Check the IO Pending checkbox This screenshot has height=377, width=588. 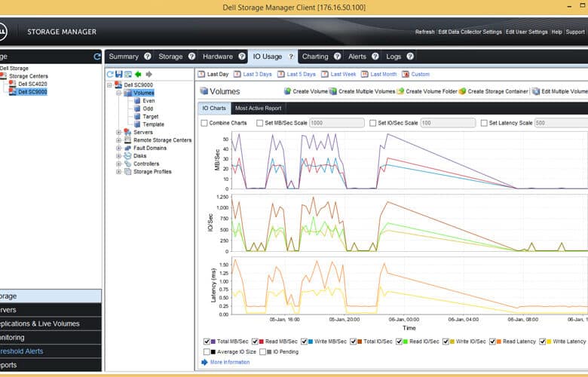(x=262, y=352)
